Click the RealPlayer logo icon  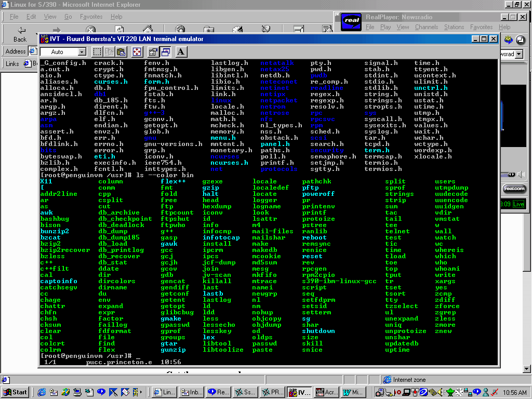click(351, 22)
